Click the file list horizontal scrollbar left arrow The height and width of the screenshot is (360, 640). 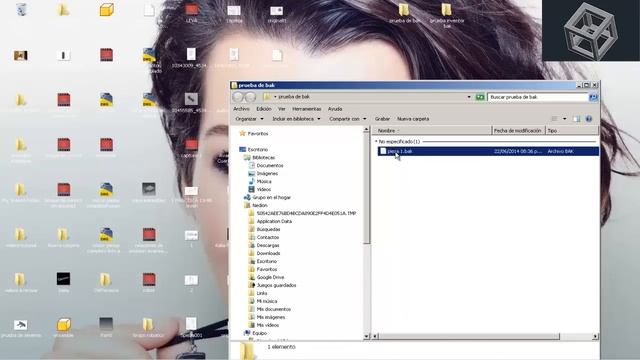376,336
